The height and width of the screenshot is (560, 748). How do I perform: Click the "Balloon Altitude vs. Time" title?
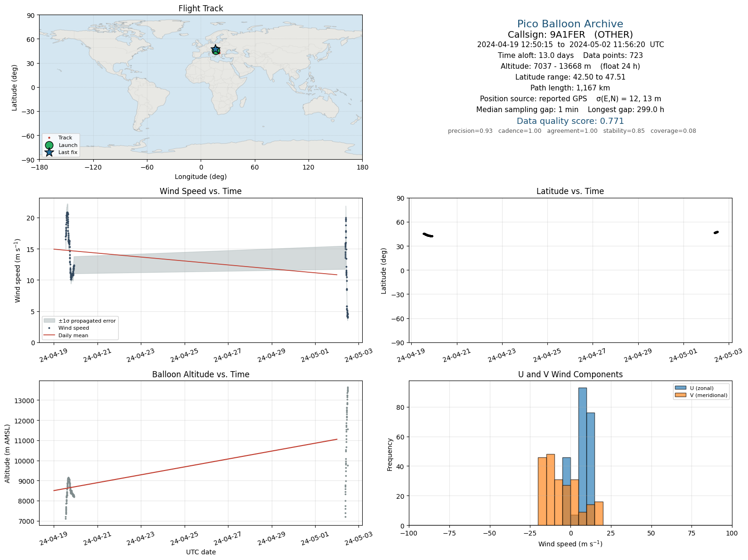[201, 374]
